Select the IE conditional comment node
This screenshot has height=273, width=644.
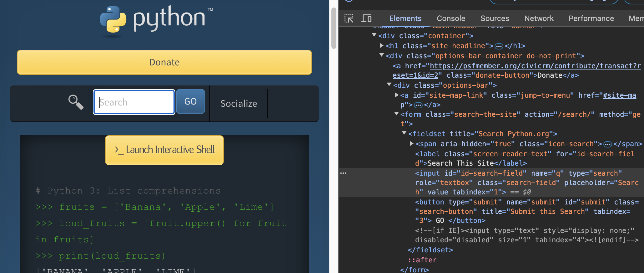click(x=527, y=235)
